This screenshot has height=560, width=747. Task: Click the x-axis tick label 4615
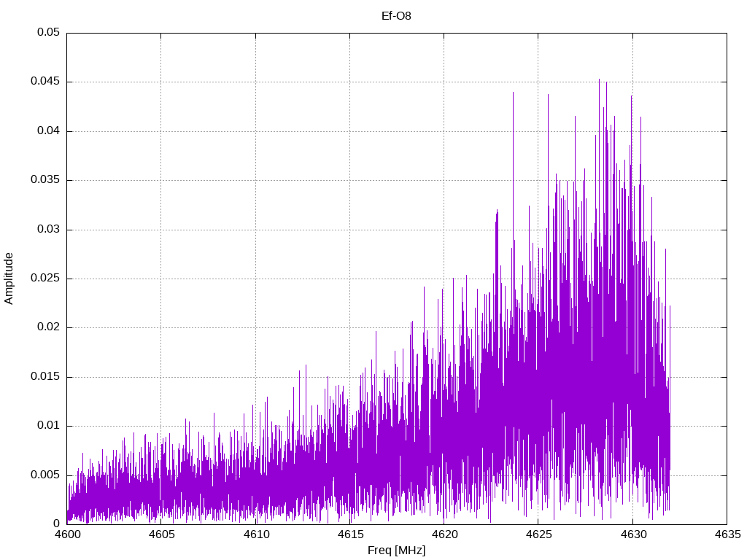coord(350,534)
